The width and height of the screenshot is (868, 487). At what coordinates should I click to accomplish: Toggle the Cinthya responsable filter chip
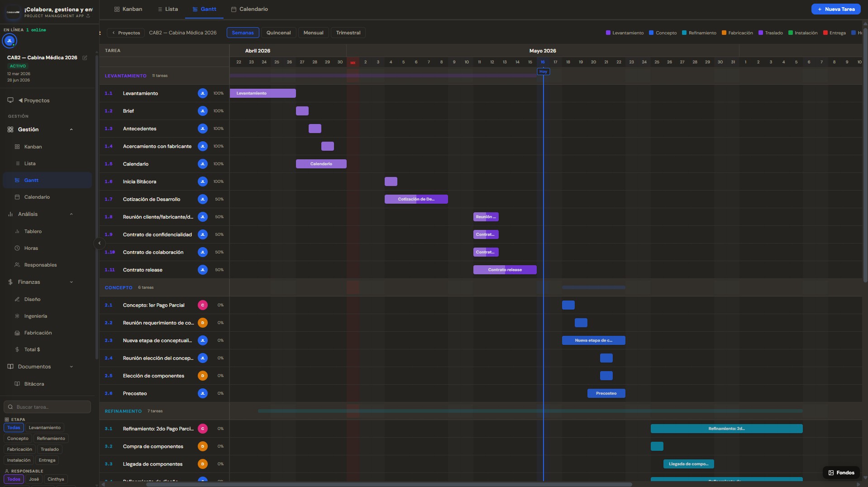pos(56,479)
